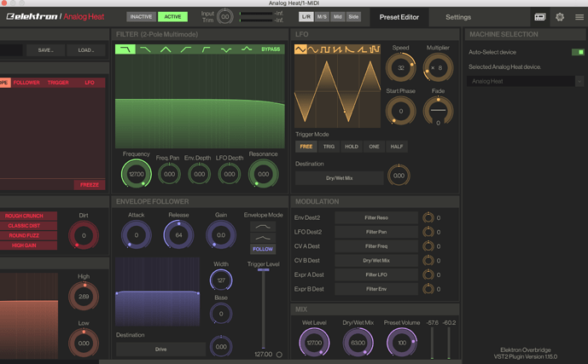Select the LP1 gentle lowpass filter shape
Viewport: 588px width, 364px height.
click(145, 49)
